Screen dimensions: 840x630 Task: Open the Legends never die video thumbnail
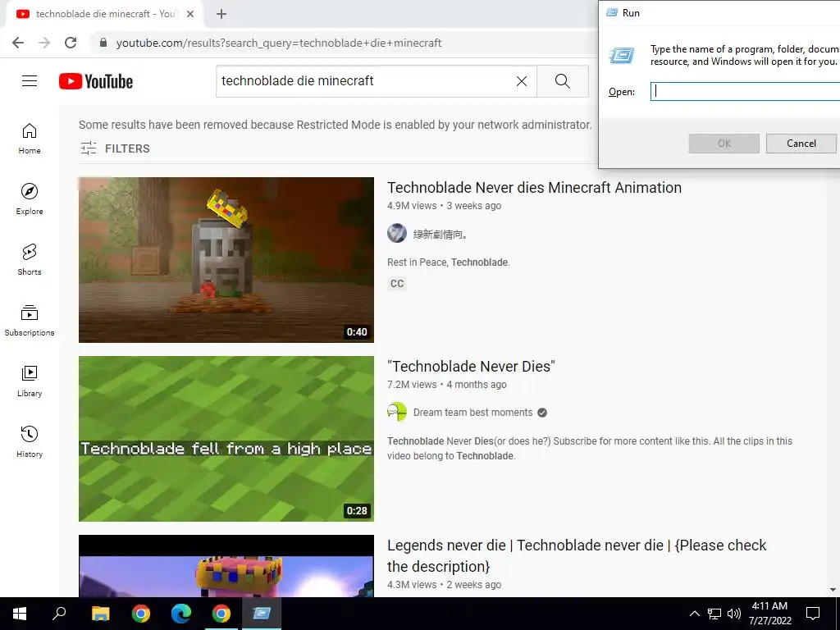tap(226, 566)
